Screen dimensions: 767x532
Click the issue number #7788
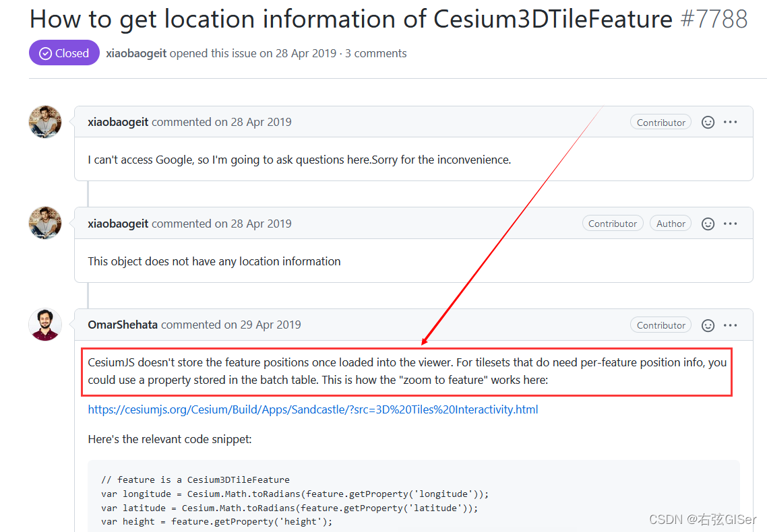(714, 20)
